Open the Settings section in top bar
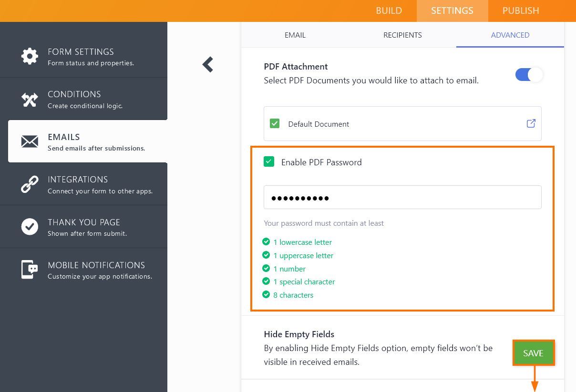 coord(452,10)
